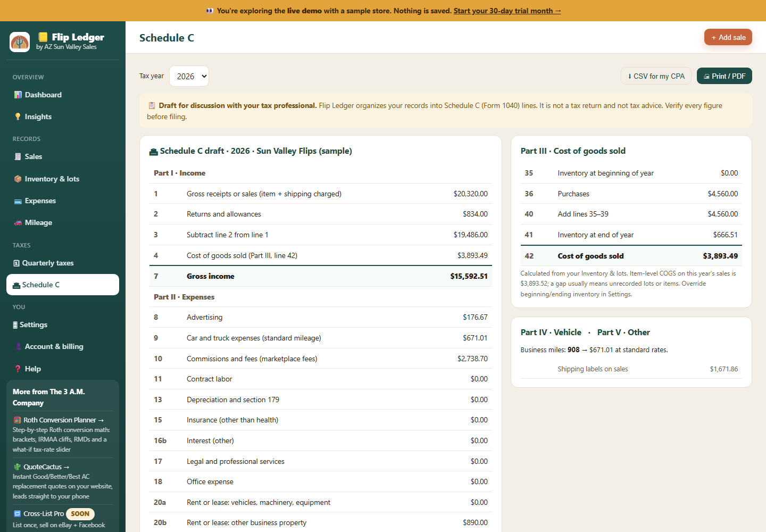Click the SOON badge next to Cross-List Pro

point(80,514)
